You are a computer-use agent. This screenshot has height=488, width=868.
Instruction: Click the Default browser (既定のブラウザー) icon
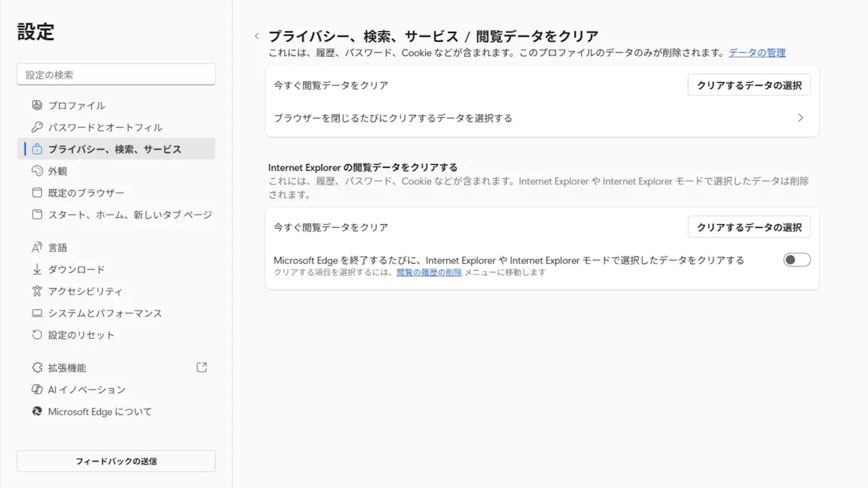click(x=37, y=193)
